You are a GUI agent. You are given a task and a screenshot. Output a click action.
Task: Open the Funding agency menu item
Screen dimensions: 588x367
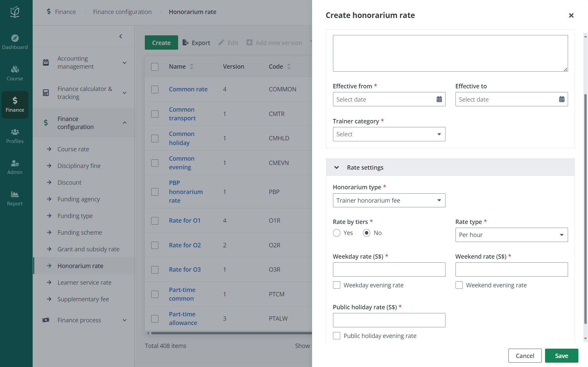point(79,199)
